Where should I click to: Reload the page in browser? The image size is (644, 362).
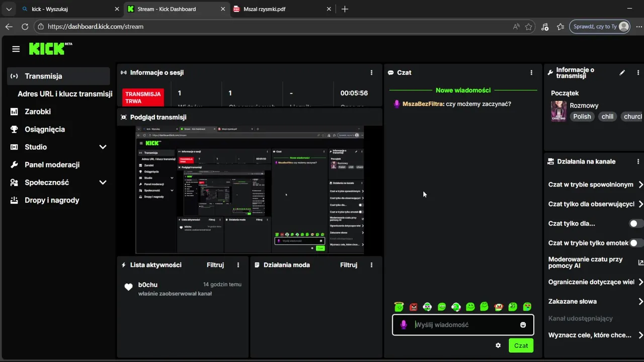[25, 27]
